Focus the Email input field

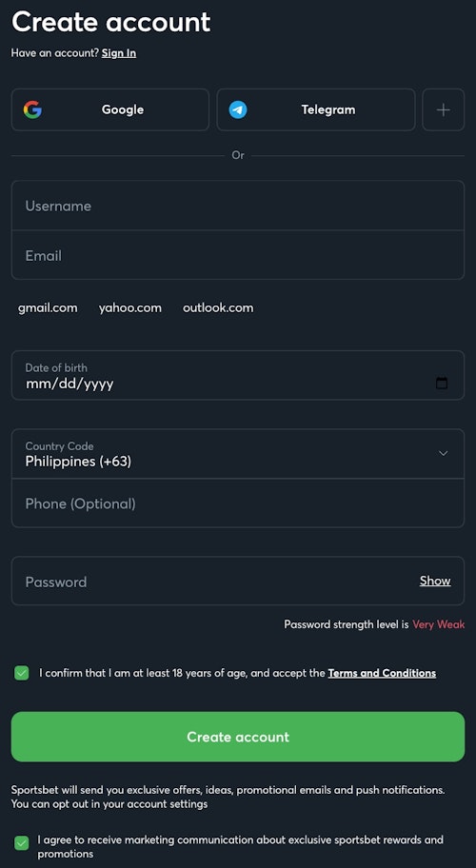pos(238,255)
